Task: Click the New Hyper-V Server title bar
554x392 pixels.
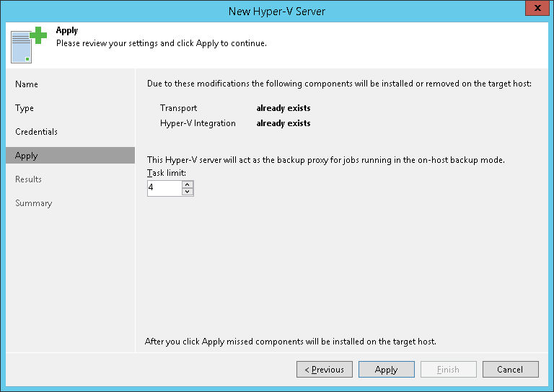Action: click(276, 11)
